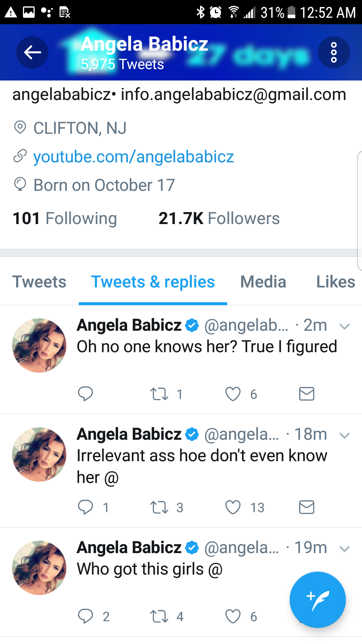Share the 2m tweet via message icon

point(306,394)
